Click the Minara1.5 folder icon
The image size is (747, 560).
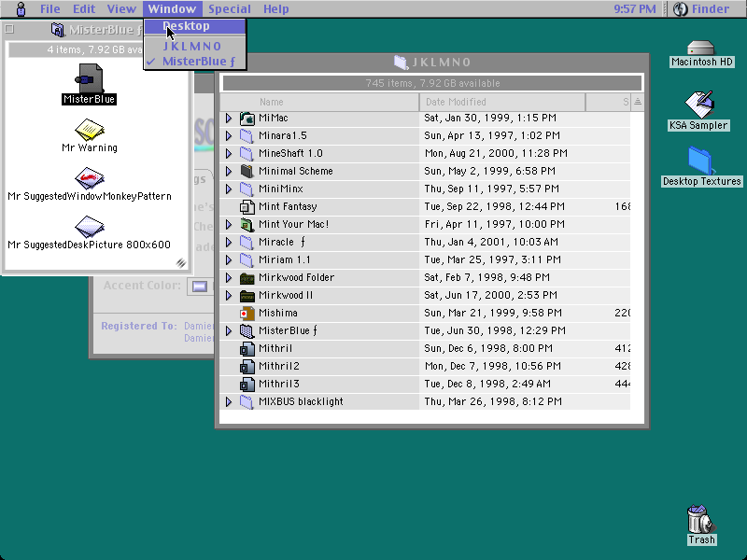(x=247, y=135)
